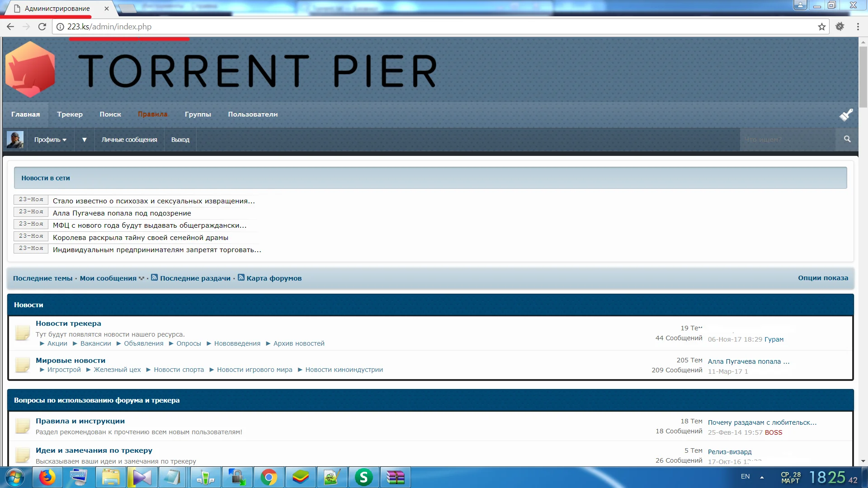Open the Железный цех subforum

point(117,370)
